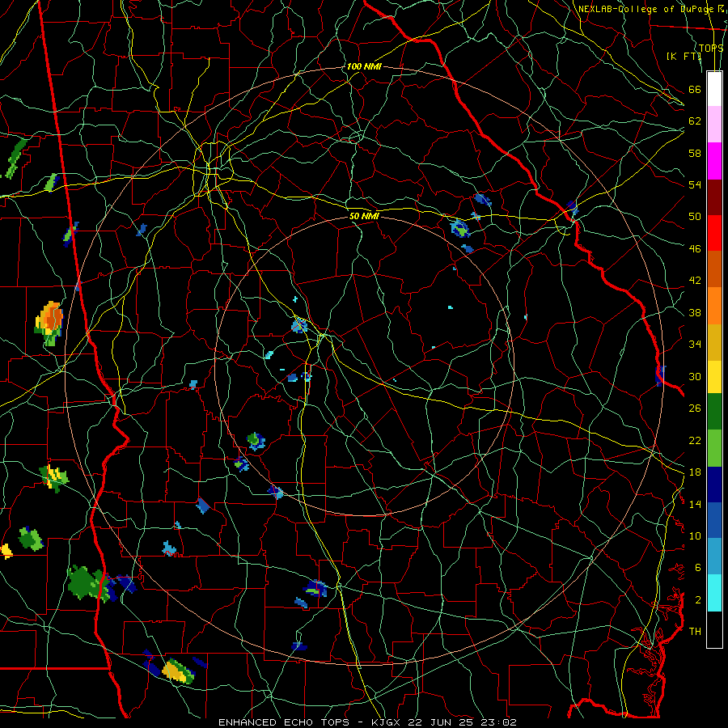Click the black TH threshold legend swatch
This screenshot has width=728, height=728.
click(714, 629)
